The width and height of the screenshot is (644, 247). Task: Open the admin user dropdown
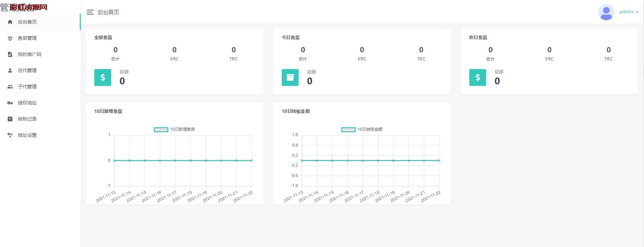[626, 12]
